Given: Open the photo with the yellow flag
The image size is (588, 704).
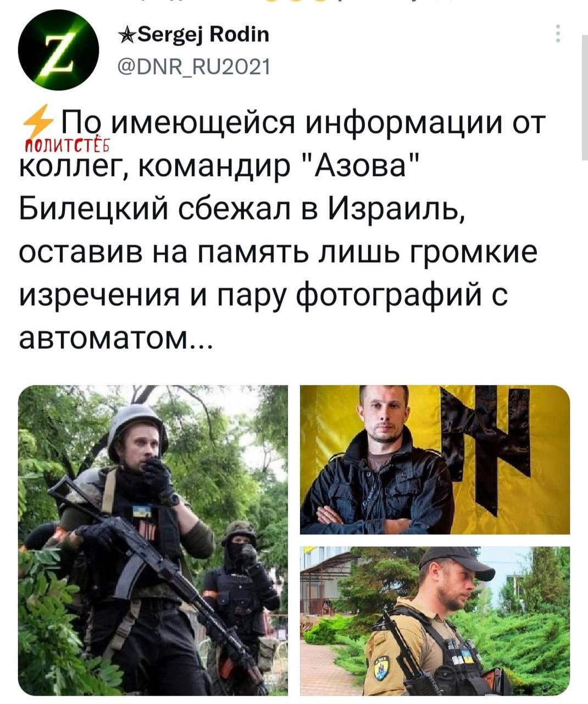Looking at the screenshot, I should click(x=435, y=460).
